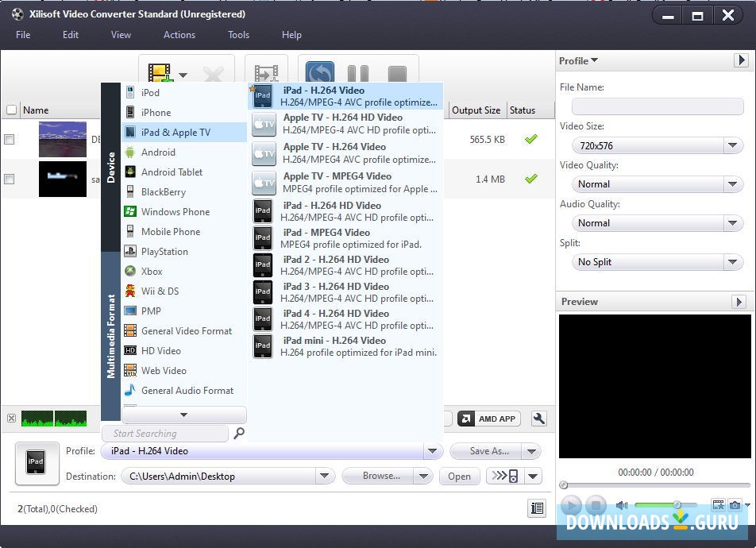Choose Apple TV - H.264 HD Video profile

point(345,124)
